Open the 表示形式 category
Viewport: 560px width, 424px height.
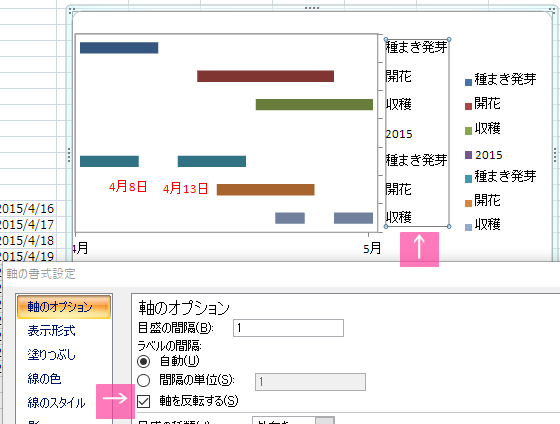[51, 330]
